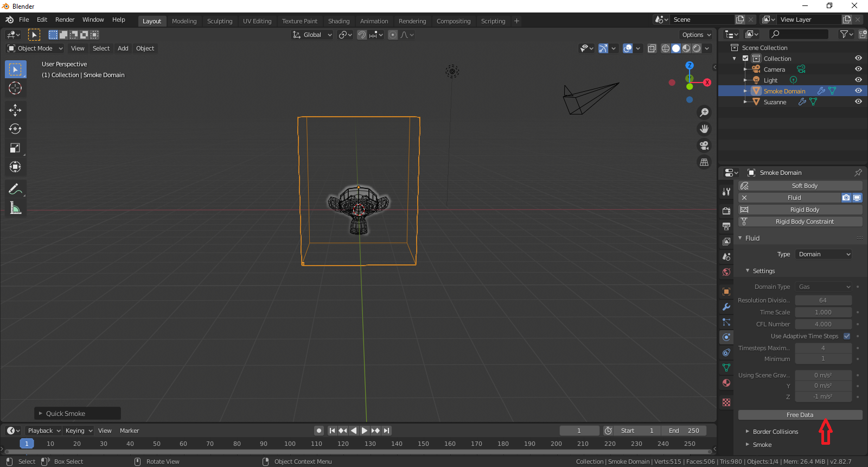
Task: Open the Active Tool properties tab
Action: [x=726, y=191]
